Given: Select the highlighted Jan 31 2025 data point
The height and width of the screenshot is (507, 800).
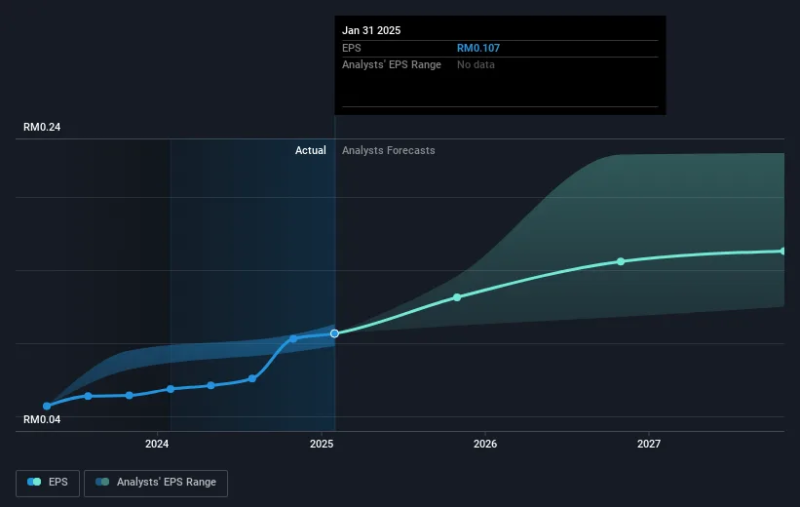Looking at the screenshot, I should 334,333.
